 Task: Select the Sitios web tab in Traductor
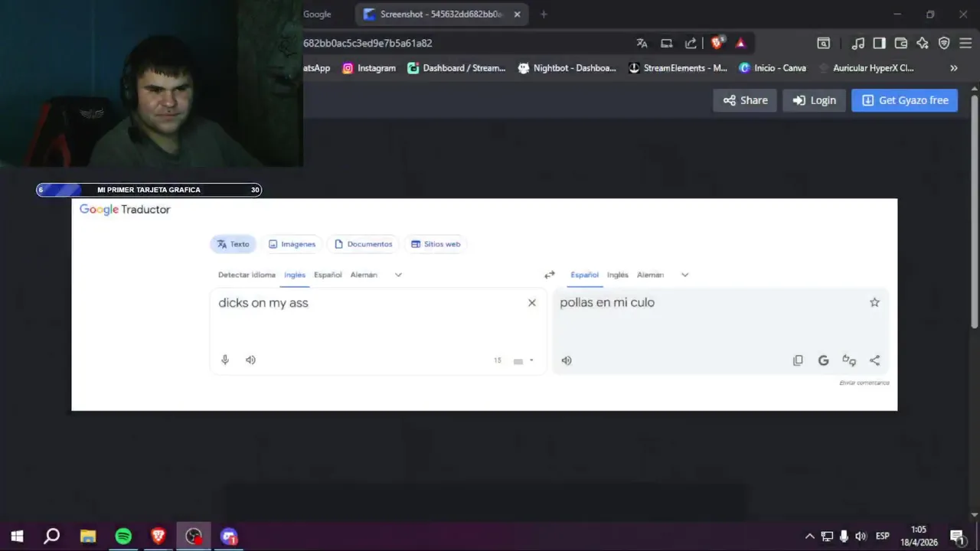click(436, 244)
